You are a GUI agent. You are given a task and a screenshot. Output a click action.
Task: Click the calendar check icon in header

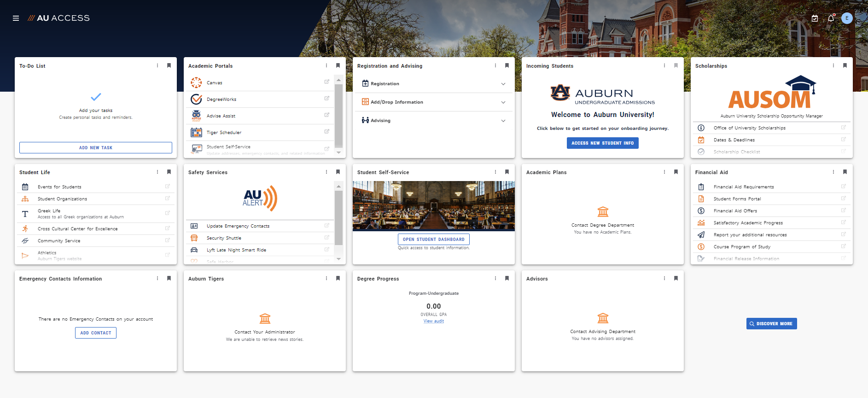click(815, 18)
